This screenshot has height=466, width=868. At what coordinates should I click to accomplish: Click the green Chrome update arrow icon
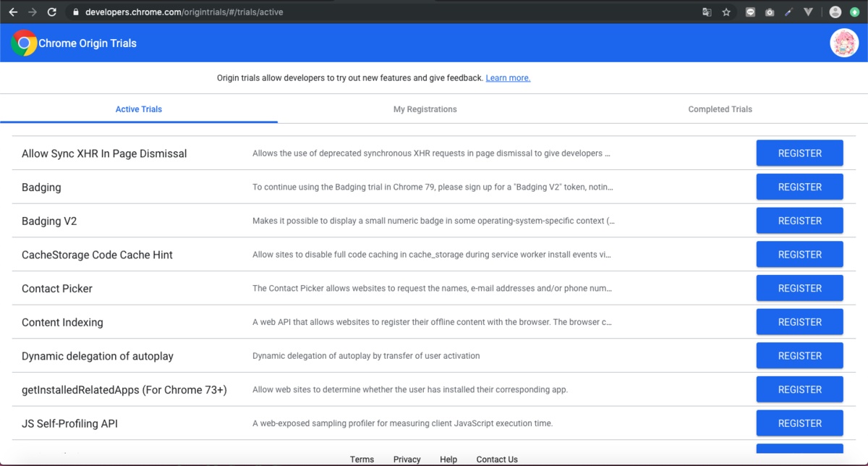coord(855,12)
